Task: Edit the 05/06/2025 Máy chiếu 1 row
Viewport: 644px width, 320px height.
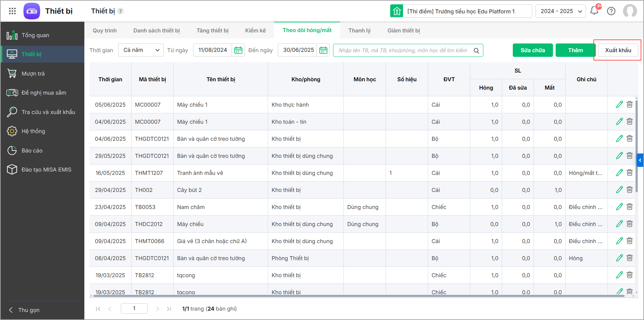Action: [619, 104]
